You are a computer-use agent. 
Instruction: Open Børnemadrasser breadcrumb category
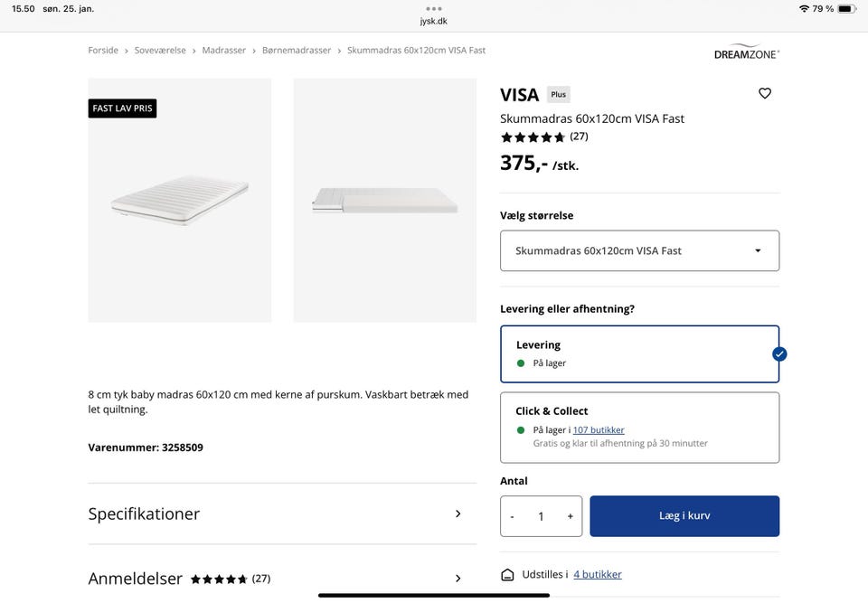point(297,51)
